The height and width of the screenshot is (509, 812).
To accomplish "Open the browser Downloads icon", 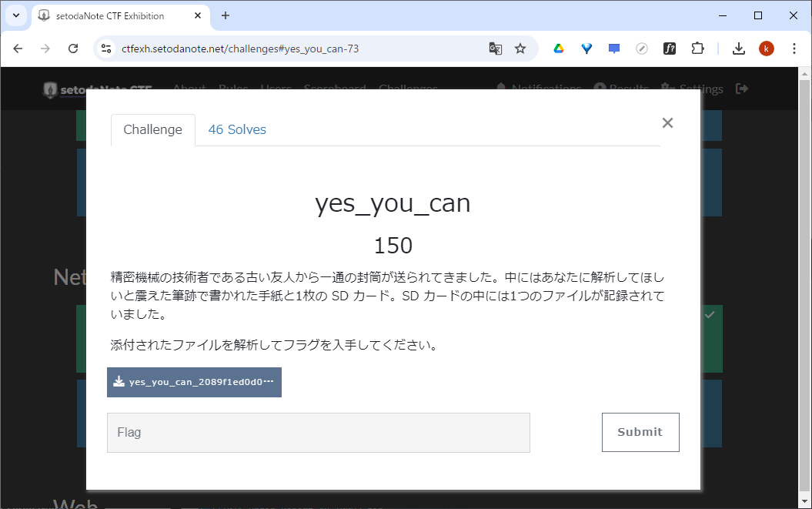I will click(x=739, y=49).
